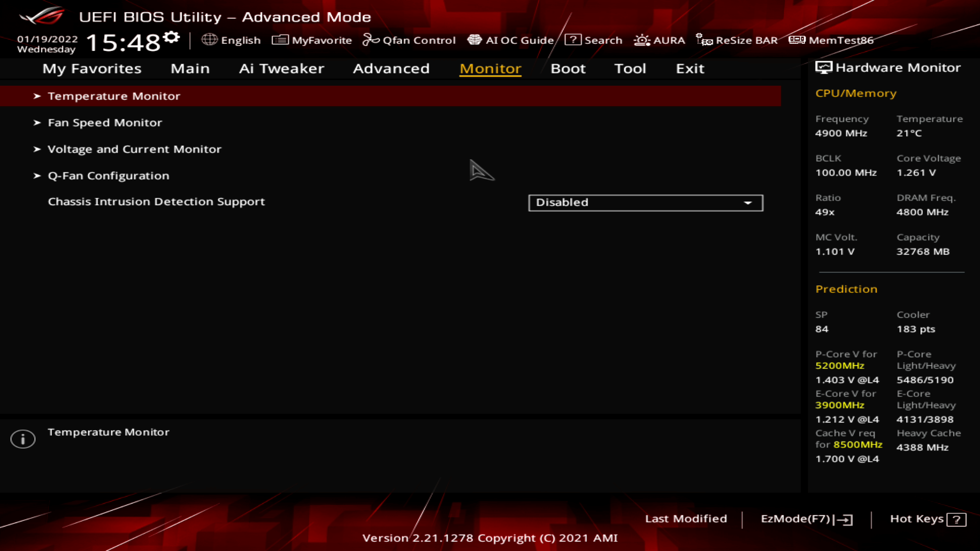Expand Temperature Monitor section
Screen dimensions: 980x551
114,95
